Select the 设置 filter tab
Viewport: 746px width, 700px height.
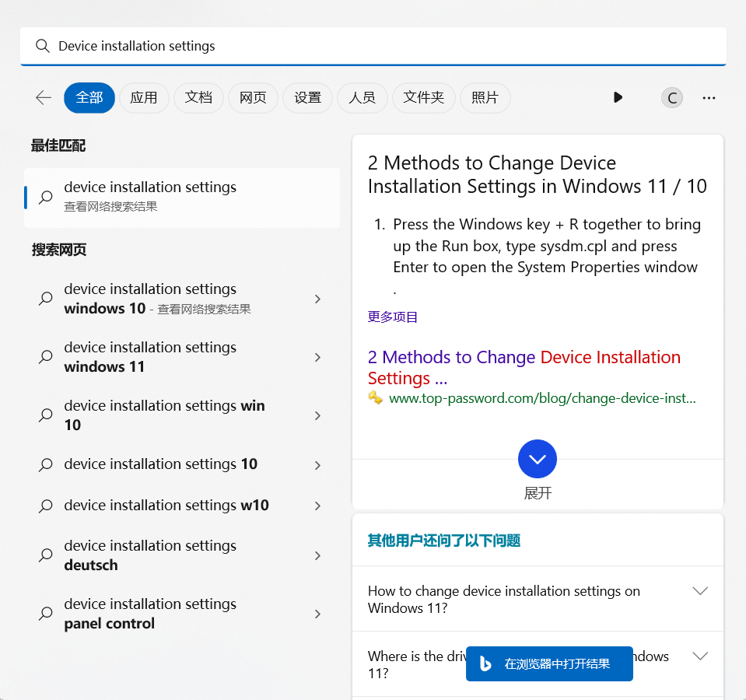307,97
